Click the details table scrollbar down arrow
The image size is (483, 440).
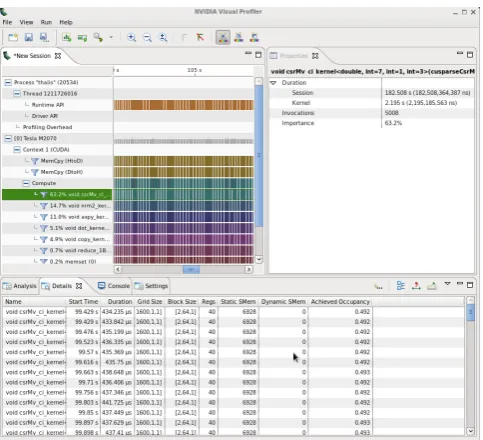click(470, 431)
